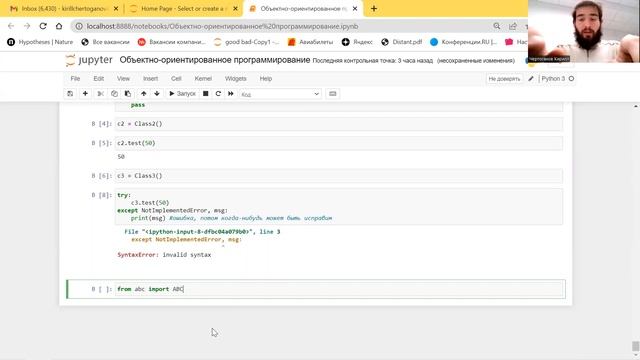Insert a cell below with plus icon
The image size is (640, 360).
pyautogui.click(x=85, y=94)
